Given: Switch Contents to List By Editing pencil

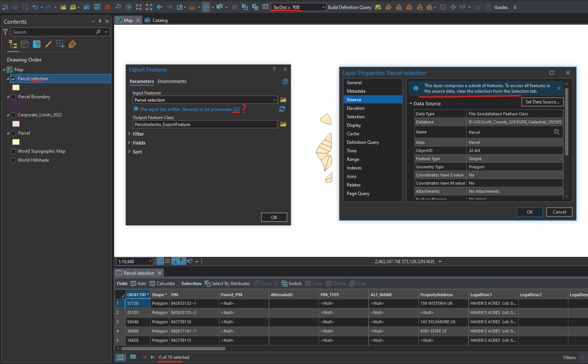Looking at the screenshot, I should [48, 44].
